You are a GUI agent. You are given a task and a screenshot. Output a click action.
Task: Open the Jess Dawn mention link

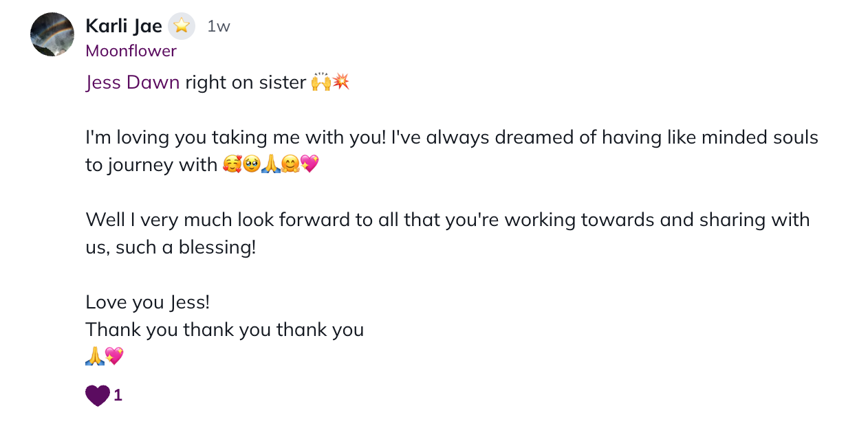coord(133,82)
